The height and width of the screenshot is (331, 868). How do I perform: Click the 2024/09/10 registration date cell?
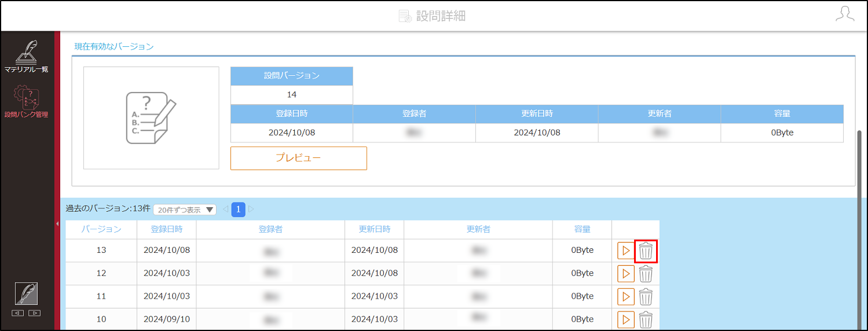coord(167,319)
